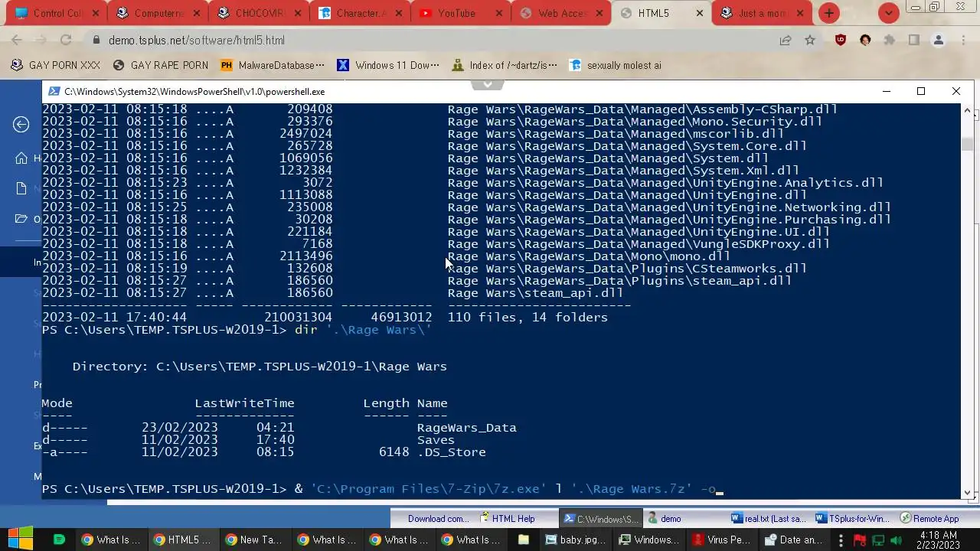Click .DS_Store file name in listing

[451, 452]
